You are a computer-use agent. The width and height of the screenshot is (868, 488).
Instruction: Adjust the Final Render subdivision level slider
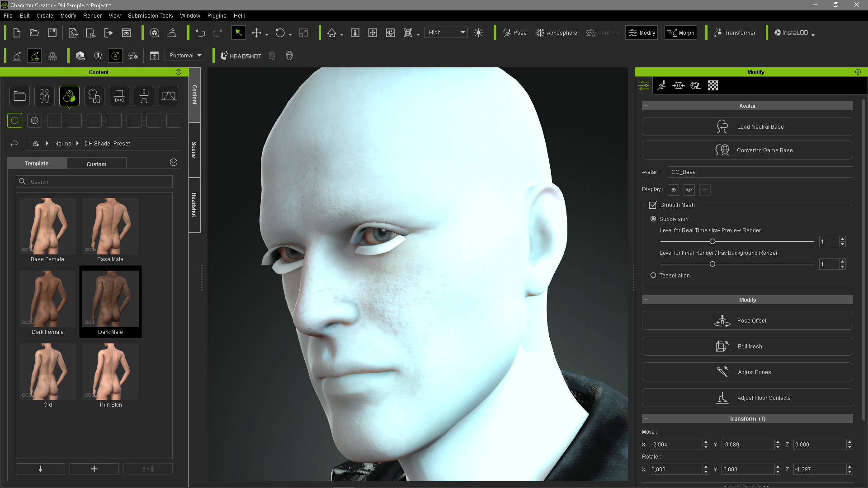point(712,264)
